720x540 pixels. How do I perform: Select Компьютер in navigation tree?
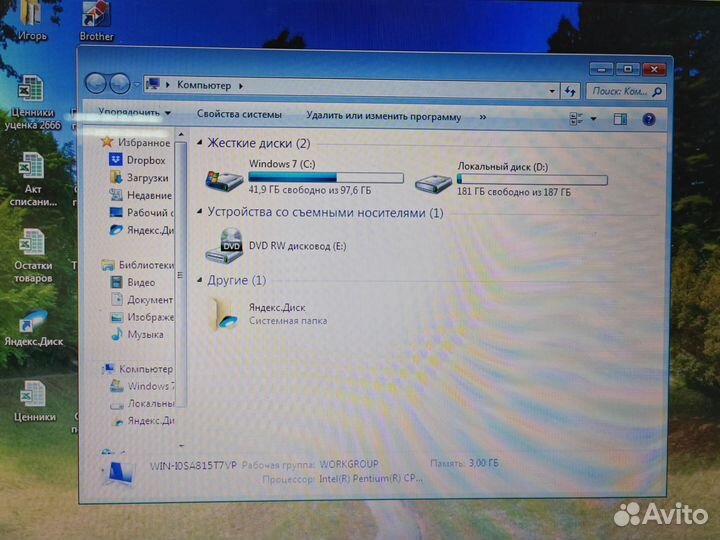pos(137,369)
